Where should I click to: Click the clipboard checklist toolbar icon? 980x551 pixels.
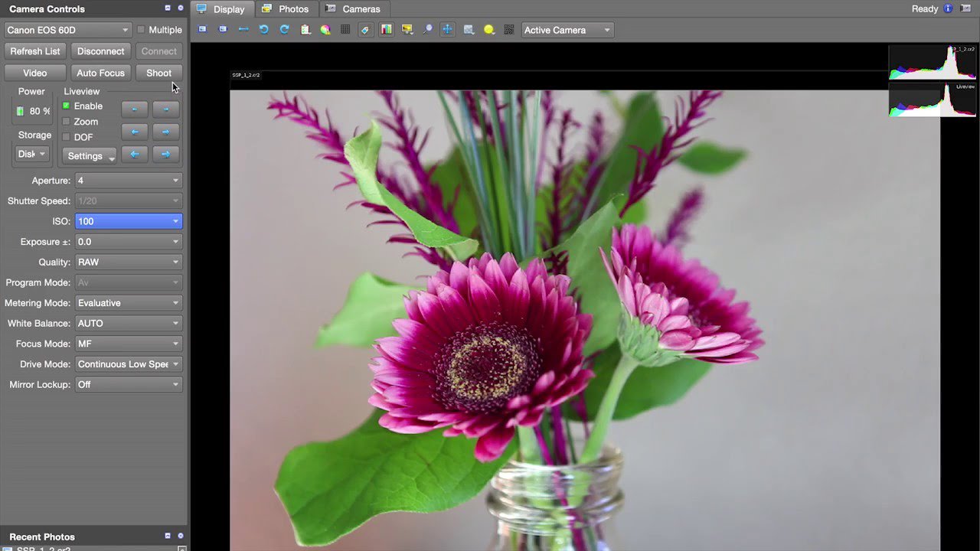(305, 30)
